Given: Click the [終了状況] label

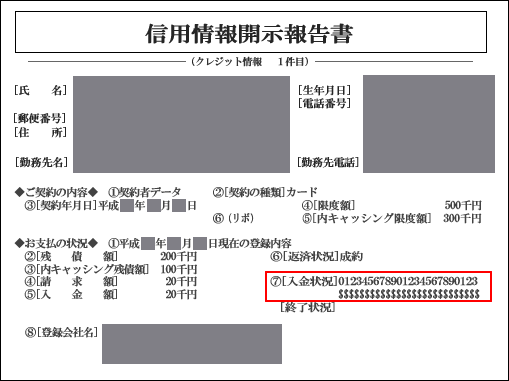Looking at the screenshot, I should pos(308,307).
